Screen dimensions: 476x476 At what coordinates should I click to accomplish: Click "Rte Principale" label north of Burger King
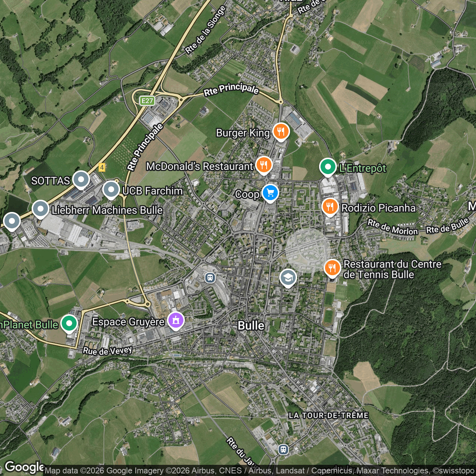click(x=231, y=89)
